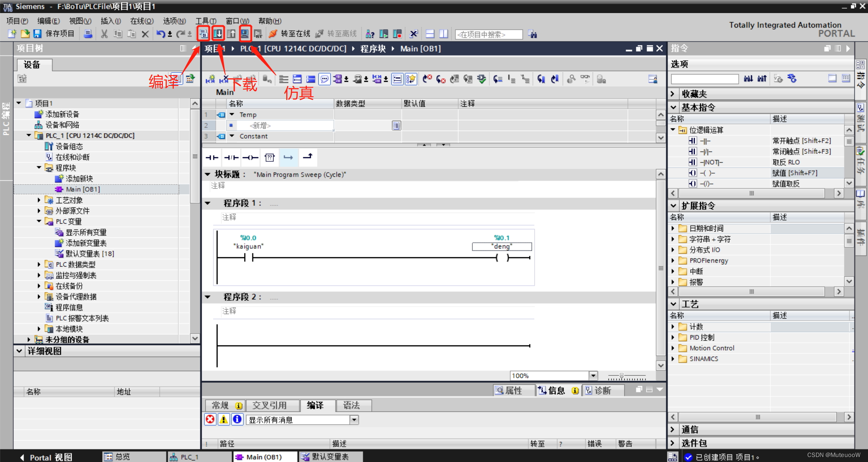Click the Open project icon
The width and height of the screenshot is (868, 462).
click(25, 34)
